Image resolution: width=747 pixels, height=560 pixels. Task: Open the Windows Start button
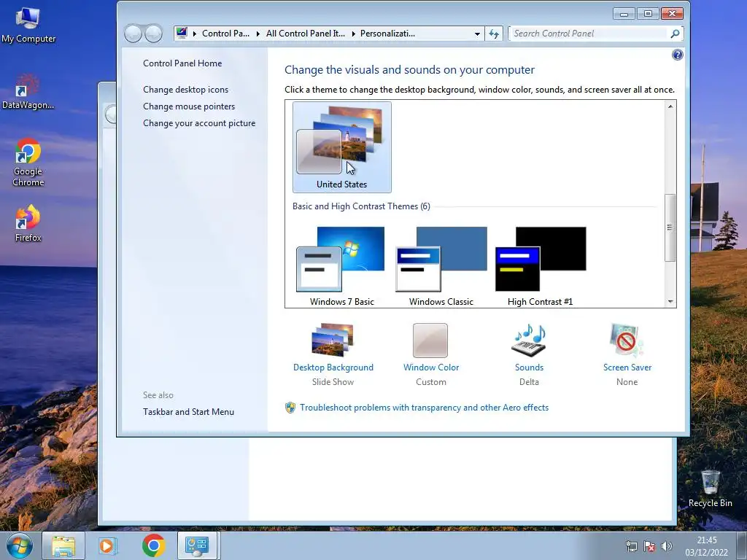(x=20, y=545)
